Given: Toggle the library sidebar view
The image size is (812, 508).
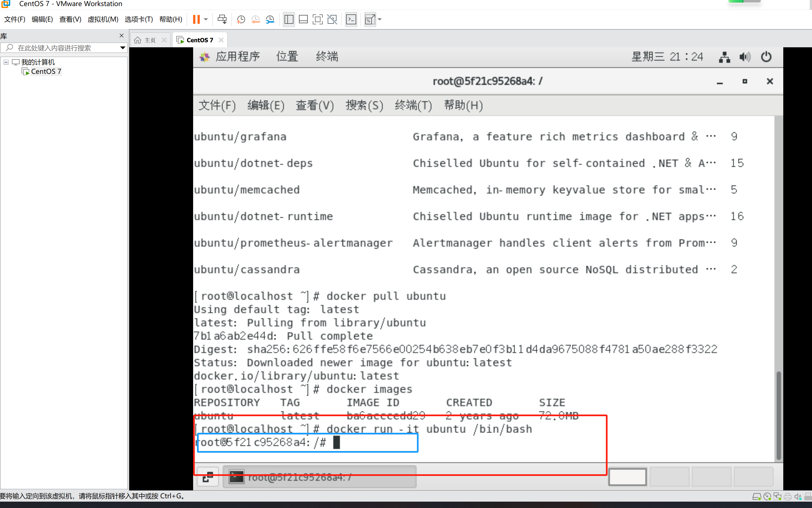Looking at the screenshot, I should tap(289, 19).
